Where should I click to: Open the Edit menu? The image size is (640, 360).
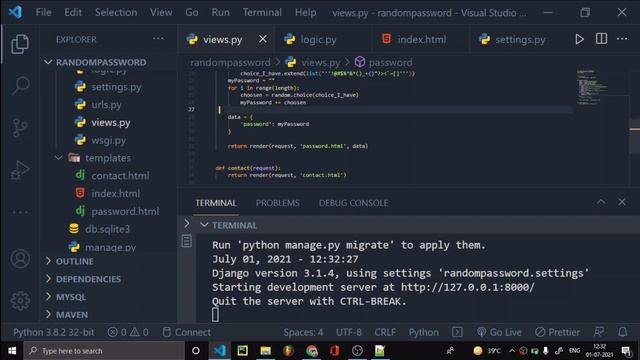73,13
